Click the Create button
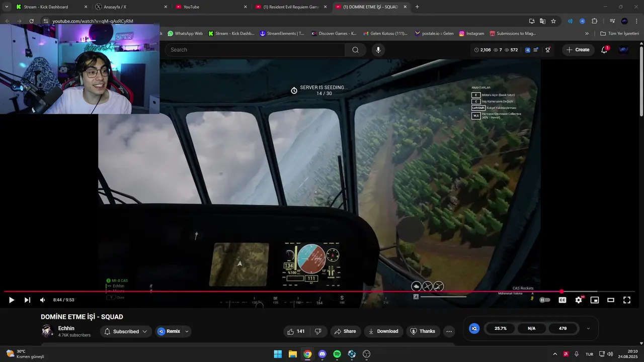Image resolution: width=644 pixels, height=362 pixels. point(578,50)
